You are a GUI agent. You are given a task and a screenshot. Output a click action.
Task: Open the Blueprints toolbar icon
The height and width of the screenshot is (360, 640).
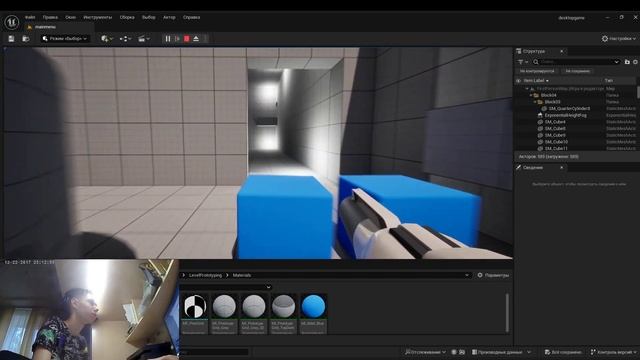125,39
